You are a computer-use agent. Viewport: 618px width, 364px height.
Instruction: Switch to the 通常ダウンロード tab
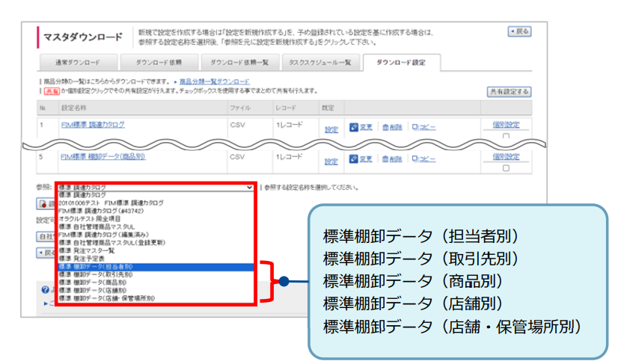click(77, 63)
